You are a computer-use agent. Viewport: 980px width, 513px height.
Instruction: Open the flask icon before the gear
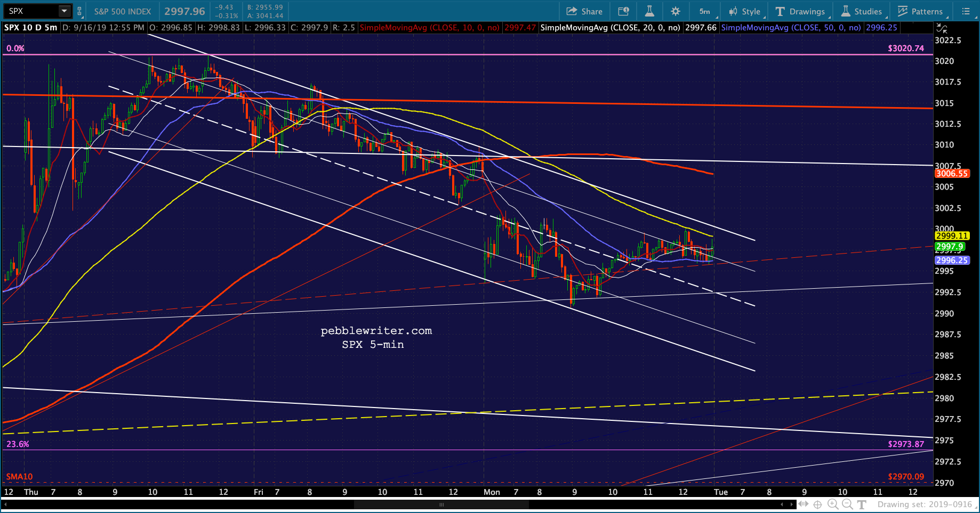(x=649, y=11)
